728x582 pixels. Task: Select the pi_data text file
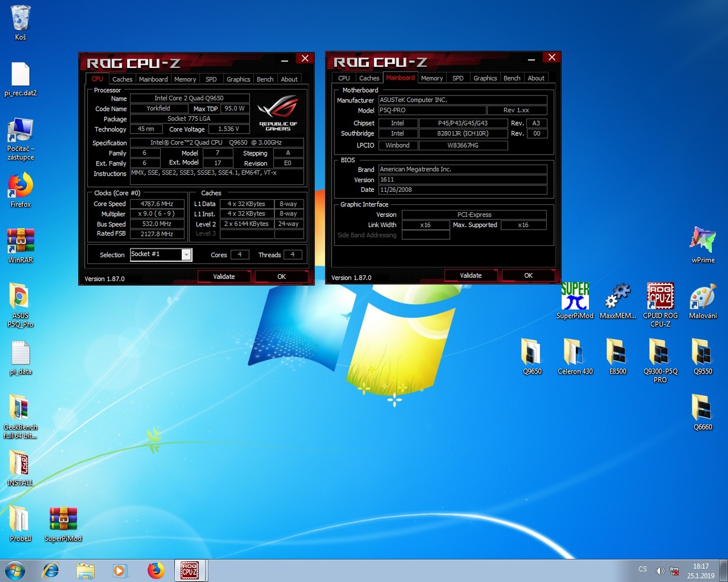click(20, 358)
